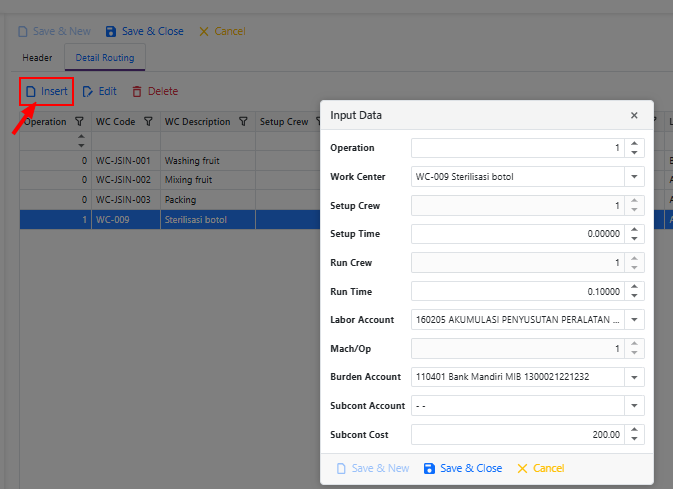
Task: Click the Washing fruit description cell
Action: point(208,161)
